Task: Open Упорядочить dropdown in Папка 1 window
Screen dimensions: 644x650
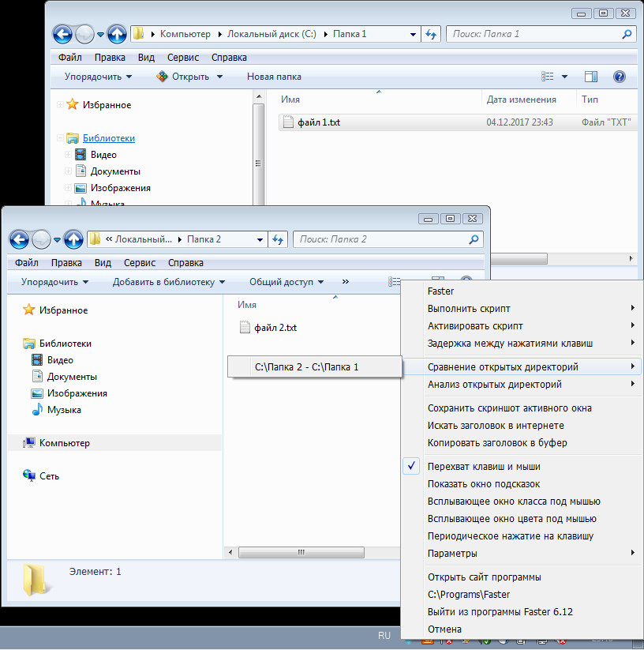Action: 98,77
